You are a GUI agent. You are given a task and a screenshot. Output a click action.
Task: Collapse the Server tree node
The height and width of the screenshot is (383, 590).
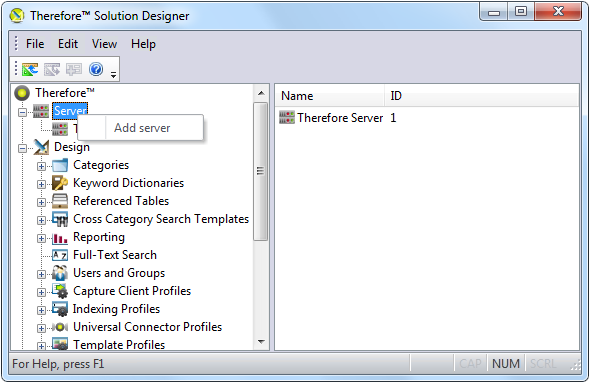tap(23, 112)
